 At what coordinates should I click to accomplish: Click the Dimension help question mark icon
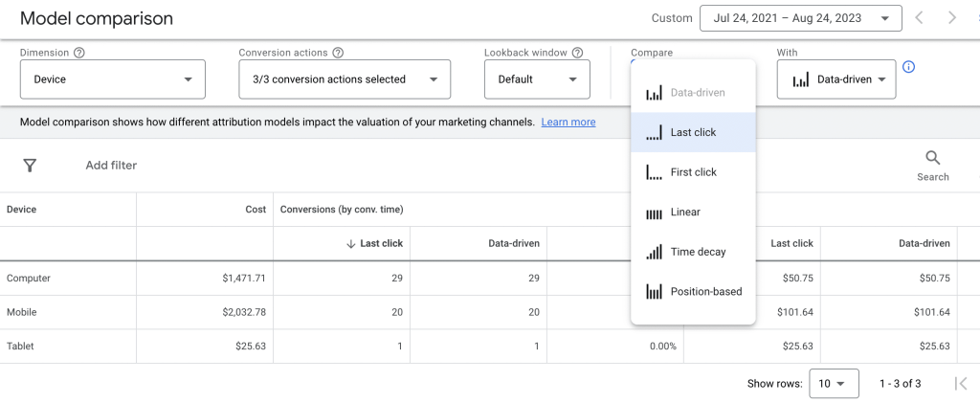pyautogui.click(x=79, y=54)
